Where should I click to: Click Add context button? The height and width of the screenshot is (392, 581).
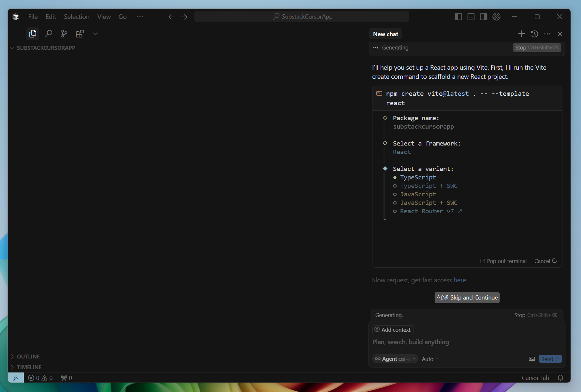pyautogui.click(x=393, y=329)
